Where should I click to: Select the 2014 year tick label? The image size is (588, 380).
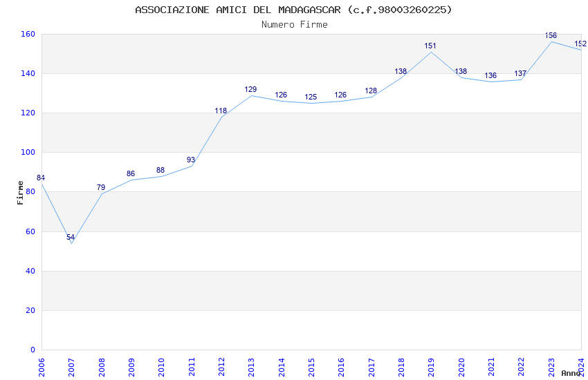point(282,368)
